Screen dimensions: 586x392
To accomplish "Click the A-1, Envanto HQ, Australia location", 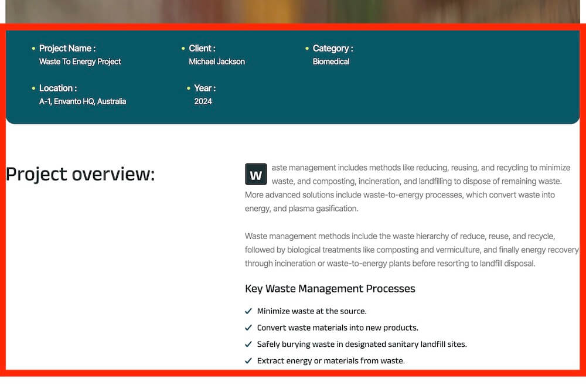I will [83, 101].
